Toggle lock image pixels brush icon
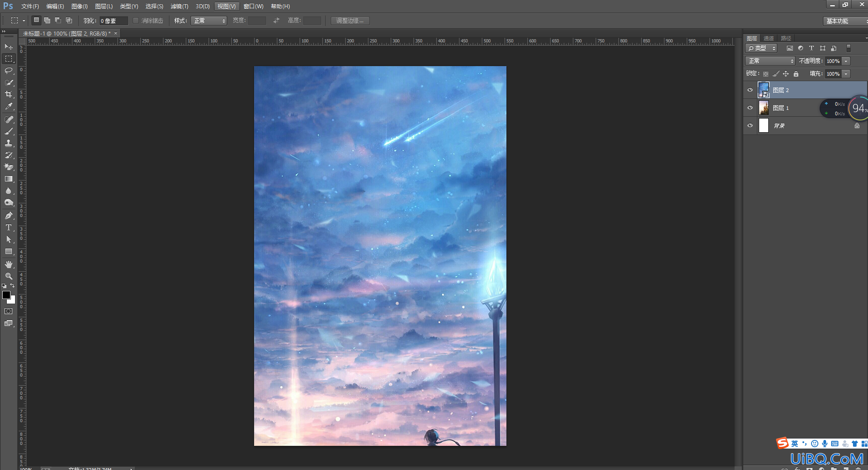 click(x=776, y=74)
